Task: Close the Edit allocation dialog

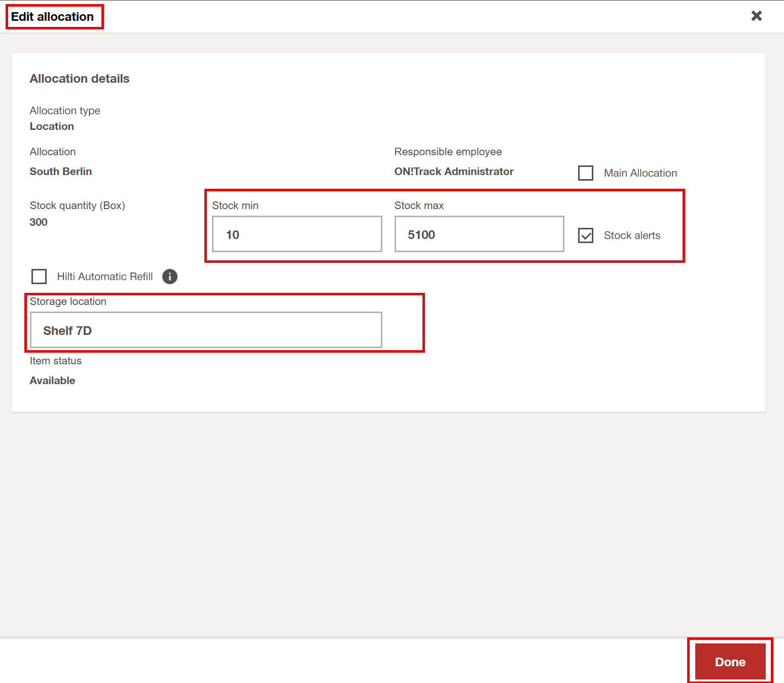Action: coord(756,16)
